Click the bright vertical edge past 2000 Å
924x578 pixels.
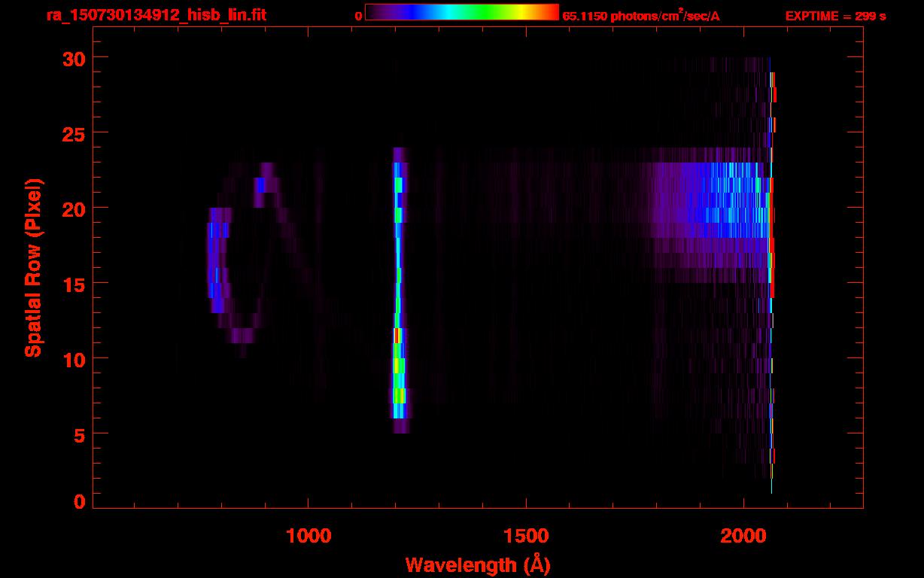[771, 275]
